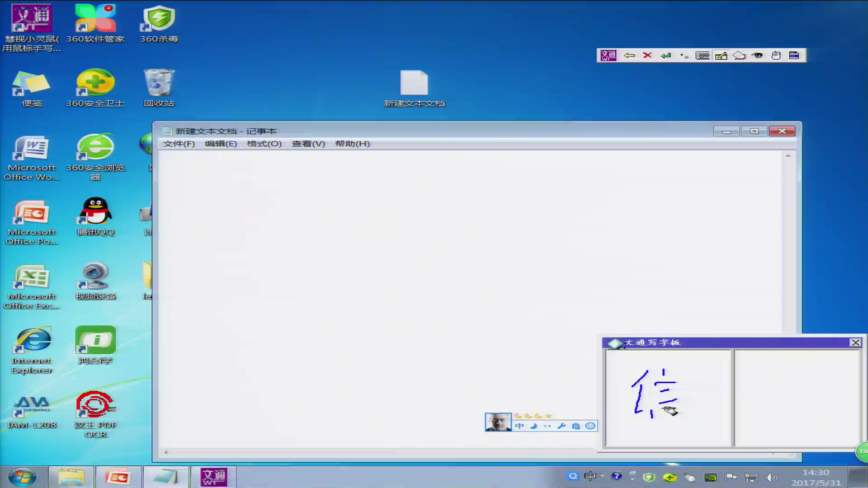Click the avatar photo on the IME bar
Viewport: 868px width, 488px height.
[498, 422]
